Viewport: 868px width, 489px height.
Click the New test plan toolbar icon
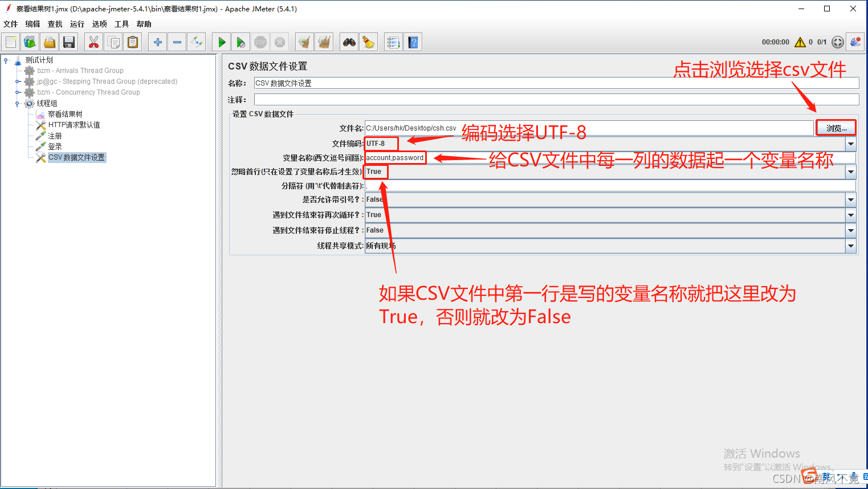coord(11,42)
